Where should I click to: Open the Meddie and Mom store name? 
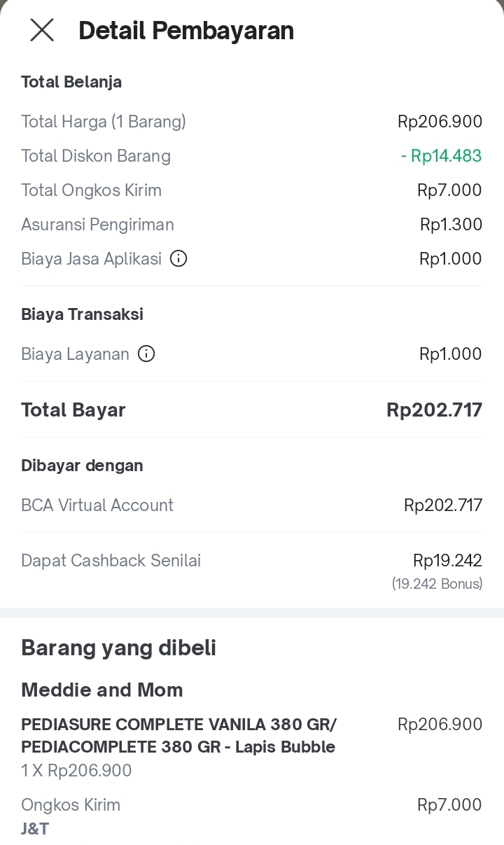pos(102,690)
